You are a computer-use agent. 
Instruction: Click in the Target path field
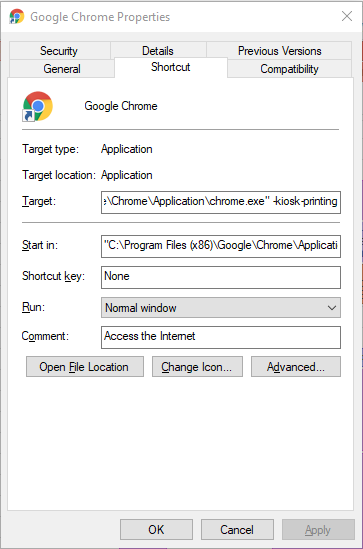click(x=221, y=202)
